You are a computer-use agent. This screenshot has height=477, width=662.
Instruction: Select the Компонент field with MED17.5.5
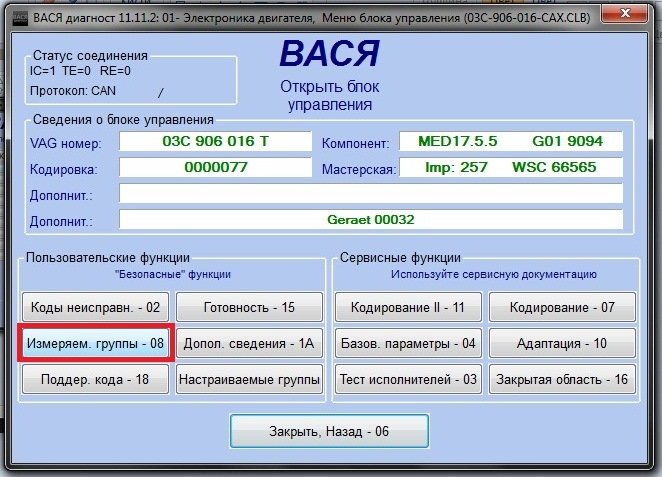(x=510, y=141)
